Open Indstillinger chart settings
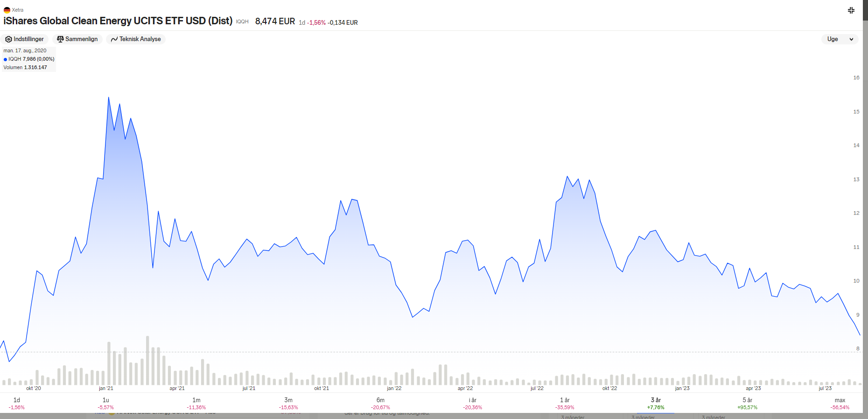This screenshot has height=419, width=868. click(25, 39)
